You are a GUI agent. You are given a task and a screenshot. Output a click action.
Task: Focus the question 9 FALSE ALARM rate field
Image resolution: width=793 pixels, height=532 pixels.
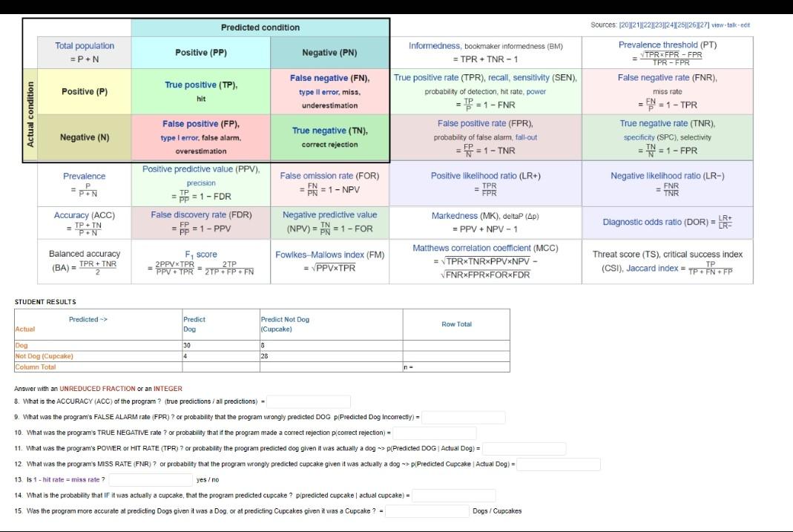[x=463, y=417]
